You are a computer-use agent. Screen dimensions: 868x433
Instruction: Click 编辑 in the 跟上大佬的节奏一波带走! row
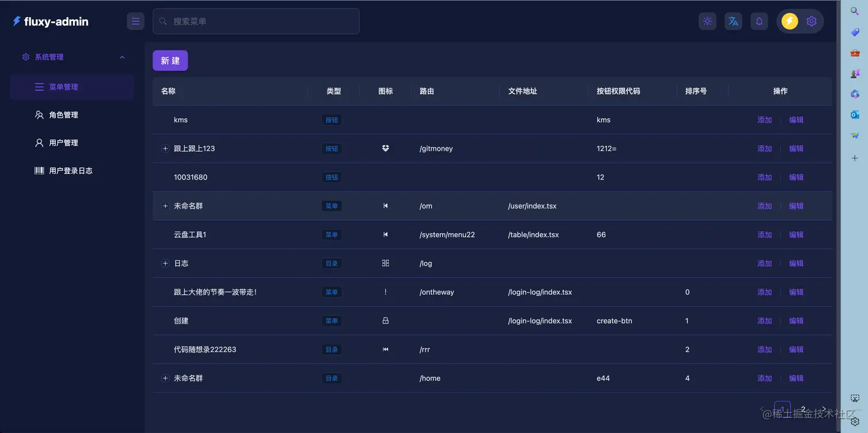(x=796, y=292)
